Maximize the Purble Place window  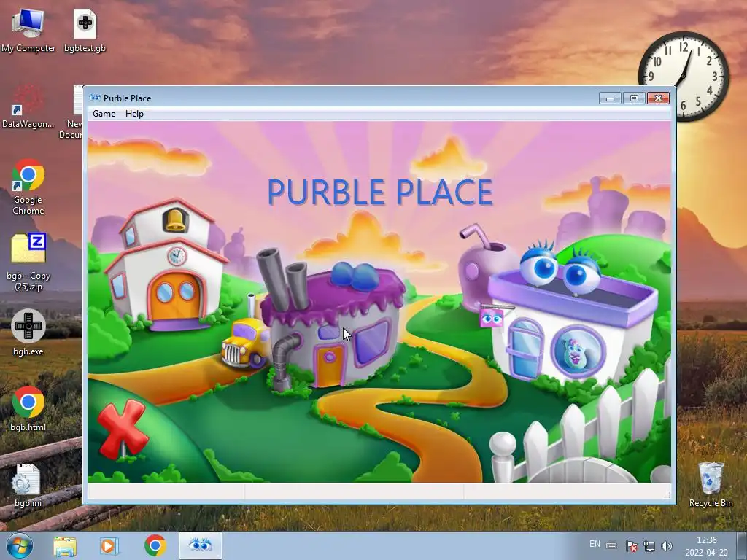pos(634,98)
